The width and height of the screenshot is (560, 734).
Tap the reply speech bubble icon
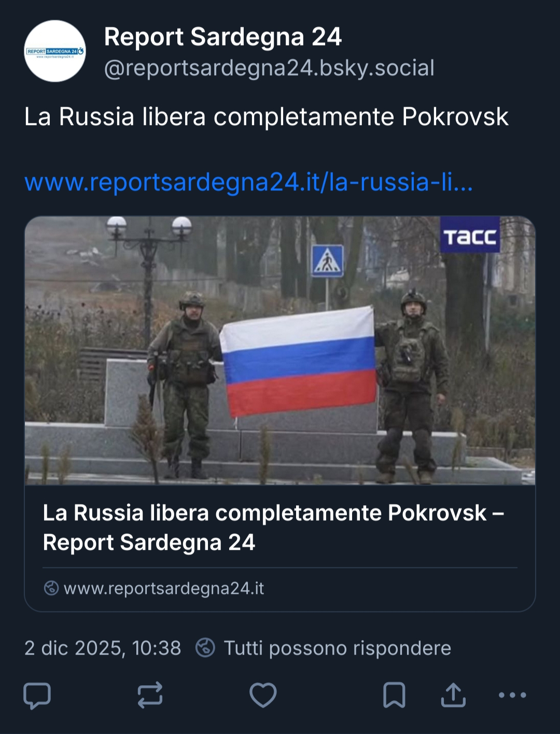[37, 695]
